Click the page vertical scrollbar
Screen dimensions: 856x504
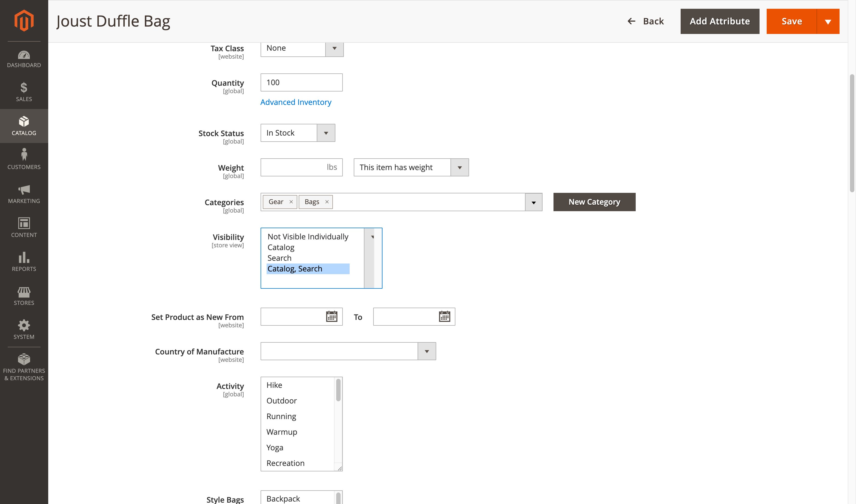[x=852, y=133]
